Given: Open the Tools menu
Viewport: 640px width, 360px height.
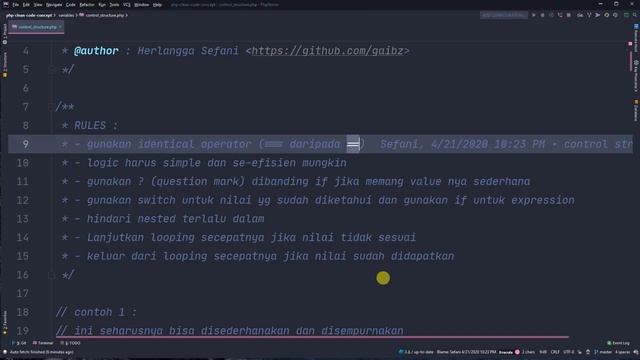Looking at the screenshot, I should [x=114, y=4].
